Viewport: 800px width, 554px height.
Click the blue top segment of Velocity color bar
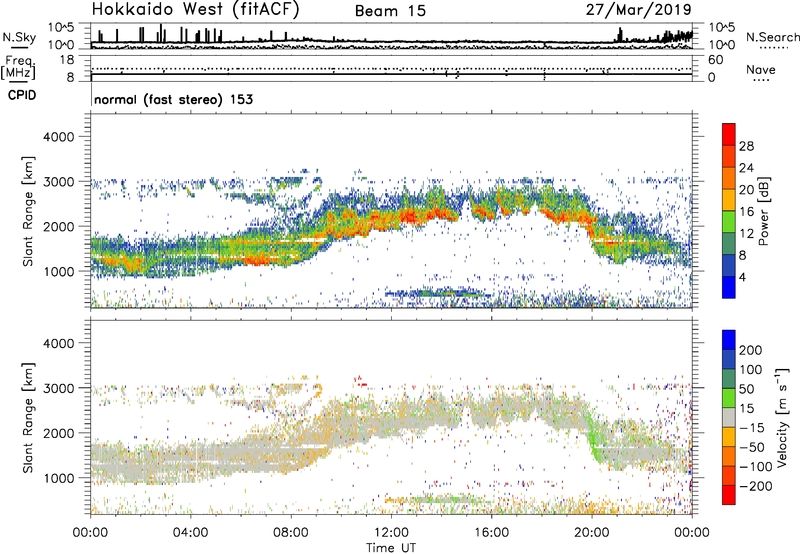729,340
